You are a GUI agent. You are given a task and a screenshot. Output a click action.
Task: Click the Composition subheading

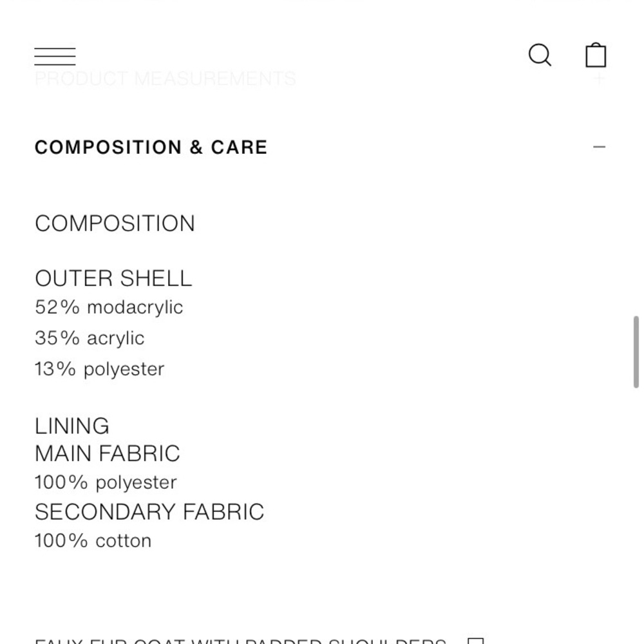115,223
